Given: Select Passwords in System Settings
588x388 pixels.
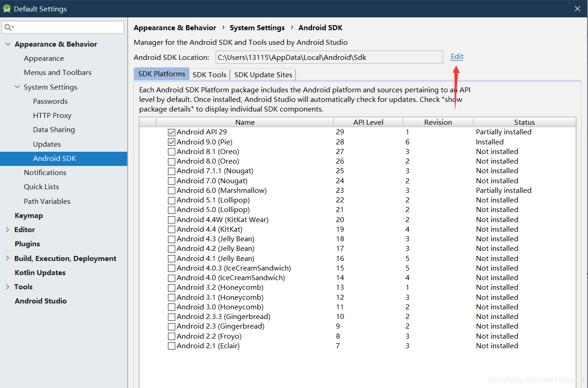Looking at the screenshot, I should click(x=50, y=101).
